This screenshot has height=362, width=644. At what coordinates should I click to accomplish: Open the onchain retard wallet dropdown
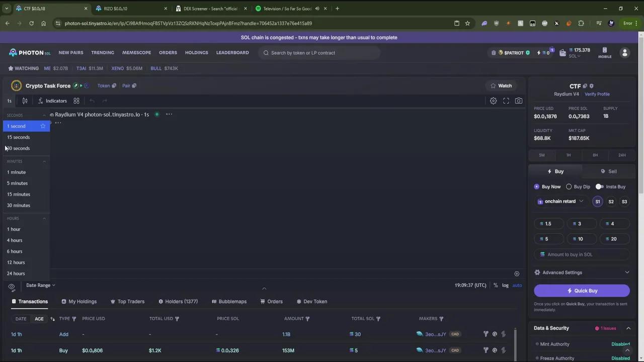560,202
